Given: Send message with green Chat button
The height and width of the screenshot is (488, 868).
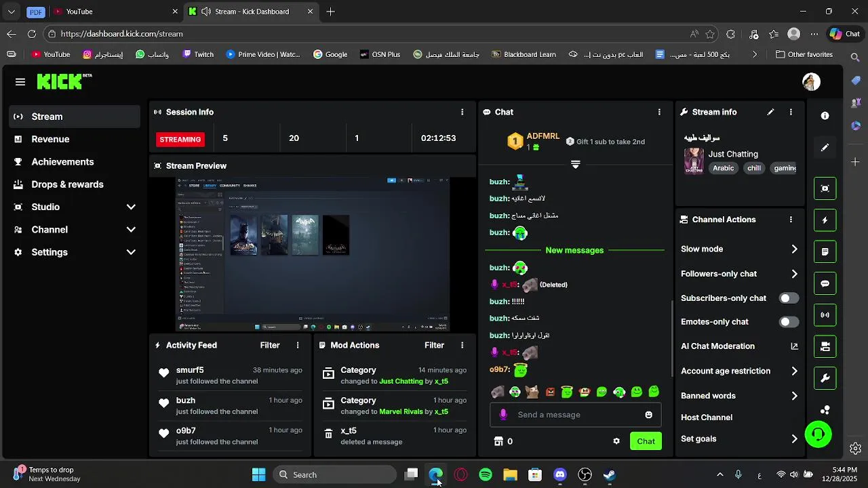Looking at the screenshot, I should click(x=646, y=441).
